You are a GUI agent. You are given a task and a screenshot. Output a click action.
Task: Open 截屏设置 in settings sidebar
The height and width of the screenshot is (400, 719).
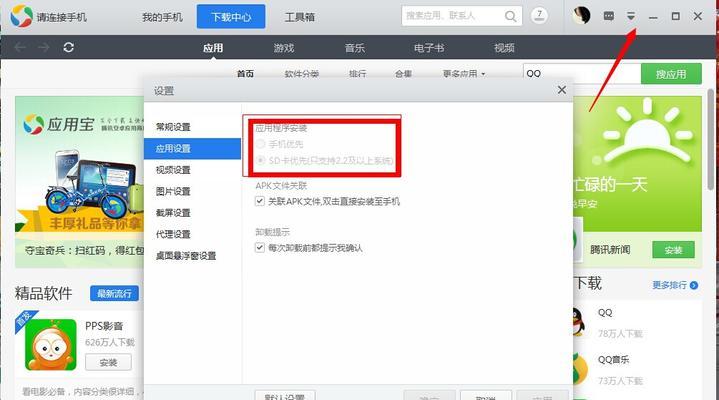pyautogui.click(x=192, y=213)
